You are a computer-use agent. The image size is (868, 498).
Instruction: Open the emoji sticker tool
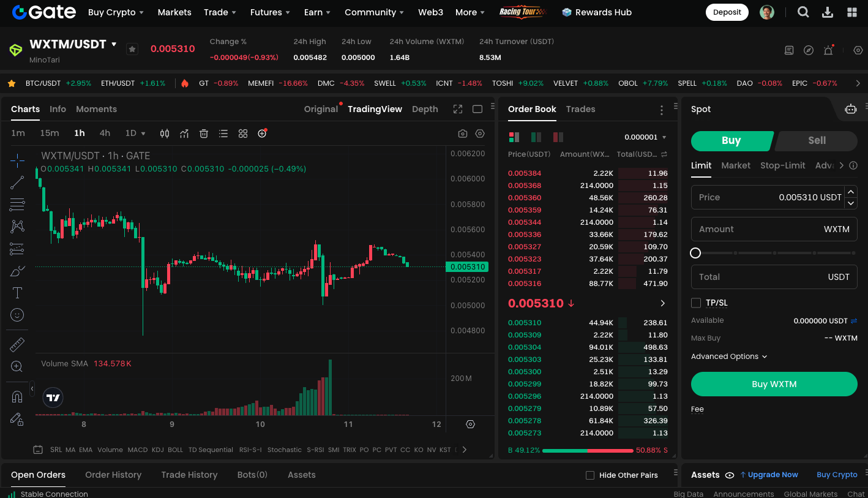17,315
